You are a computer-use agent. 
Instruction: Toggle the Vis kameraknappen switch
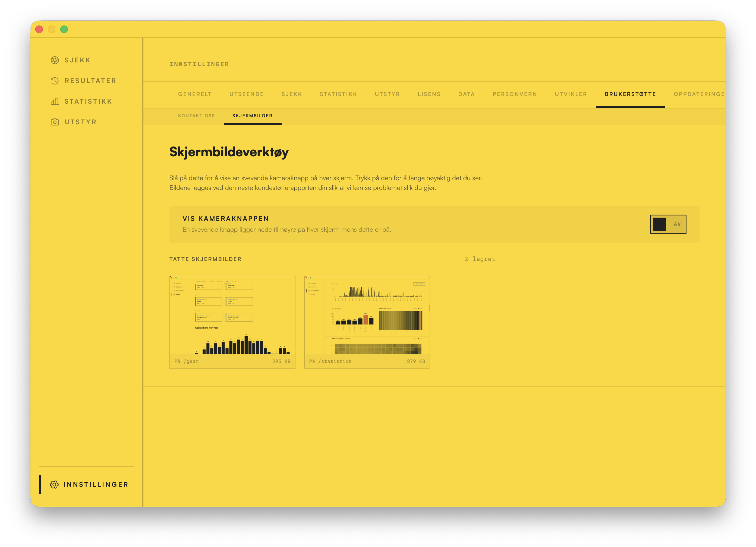pyautogui.click(x=668, y=224)
